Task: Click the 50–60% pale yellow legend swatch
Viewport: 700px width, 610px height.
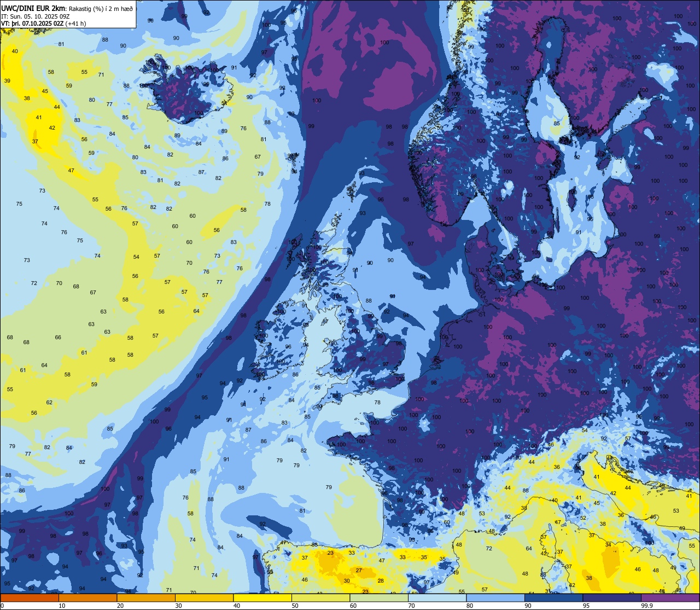Action: [320, 597]
